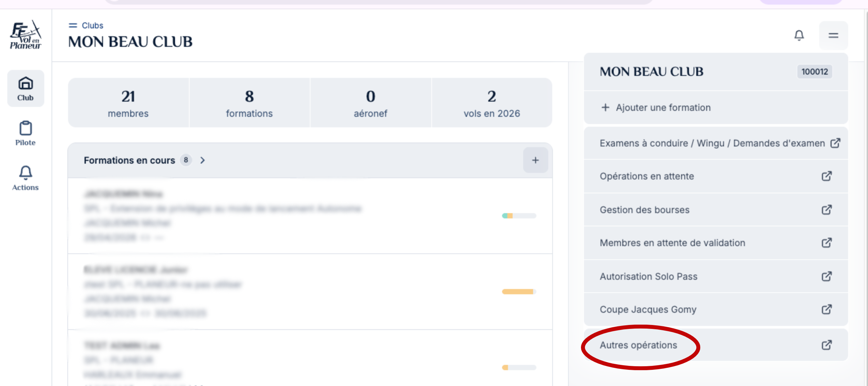Click external link icon for Opérations en attente
Viewport: 868px width, 386px height.
click(x=827, y=176)
